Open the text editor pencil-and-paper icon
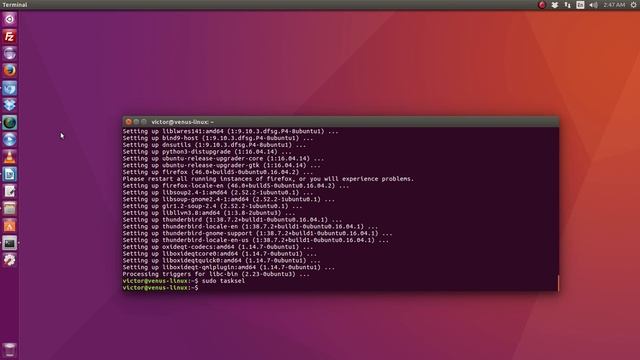The height and width of the screenshot is (360, 640). pos(9,191)
